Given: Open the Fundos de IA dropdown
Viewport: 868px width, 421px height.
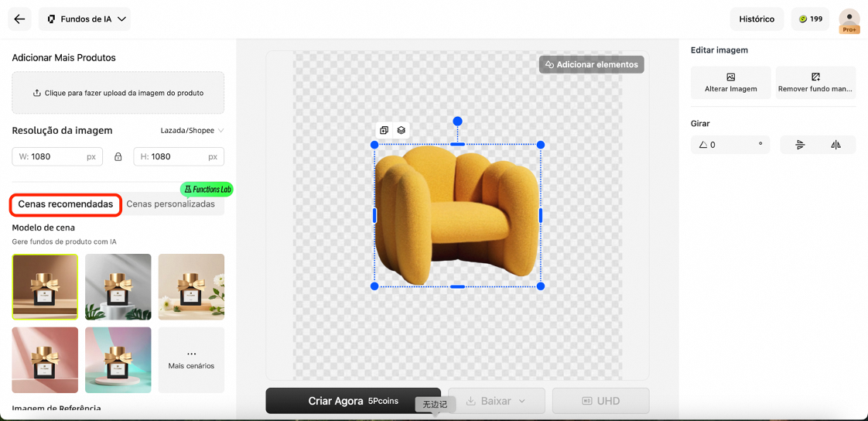Looking at the screenshot, I should pyautogui.click(x=85, y=19).
